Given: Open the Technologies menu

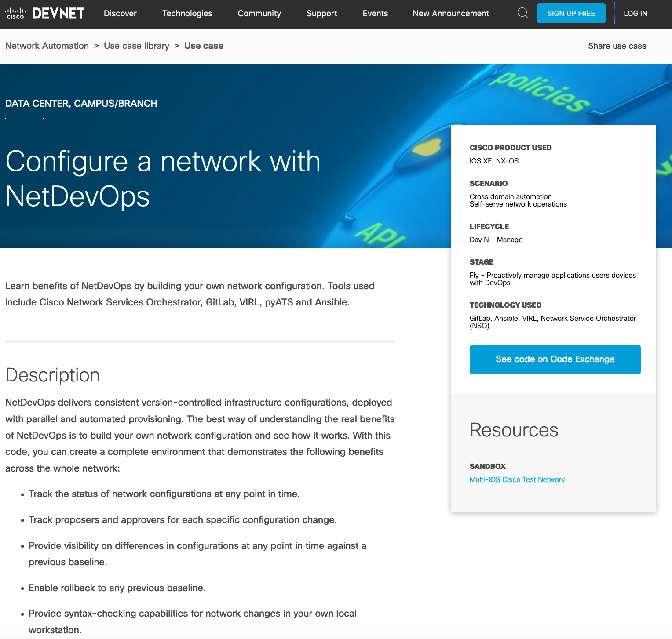Looking at the screenshot, I should click(187, 14).
